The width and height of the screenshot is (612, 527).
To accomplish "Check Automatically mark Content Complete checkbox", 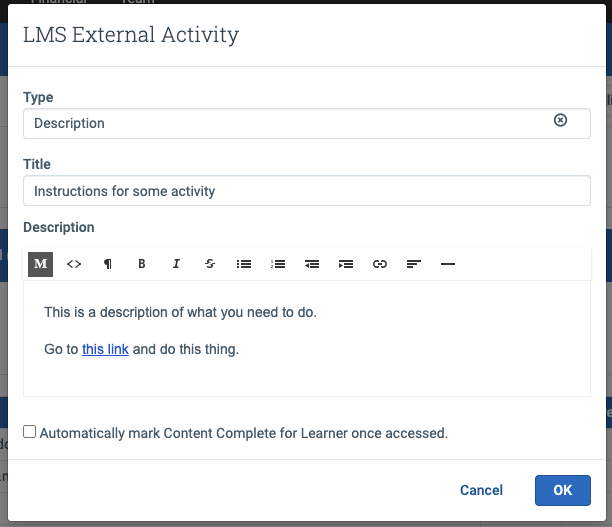I will 29,432.
